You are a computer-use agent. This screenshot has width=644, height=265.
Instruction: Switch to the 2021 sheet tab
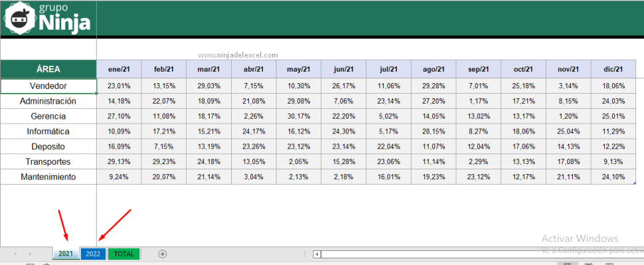tap(66, 254)
